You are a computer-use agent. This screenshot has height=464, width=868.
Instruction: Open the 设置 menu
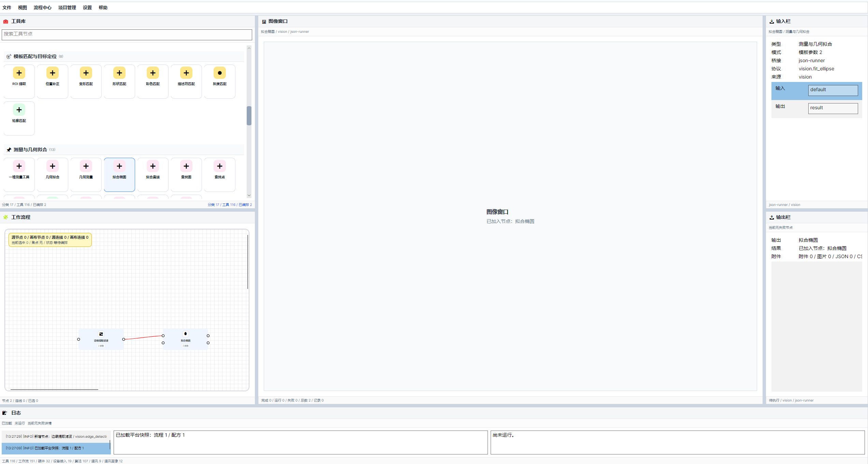pyautogui.click(x=87, y=8)
